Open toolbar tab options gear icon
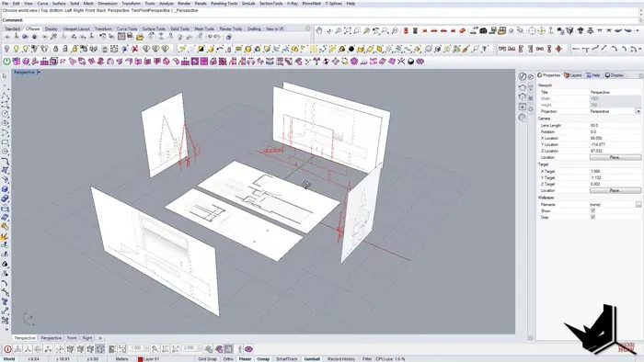Image resolution: width=644 pixels, height=362 pixels. (307, 28)
